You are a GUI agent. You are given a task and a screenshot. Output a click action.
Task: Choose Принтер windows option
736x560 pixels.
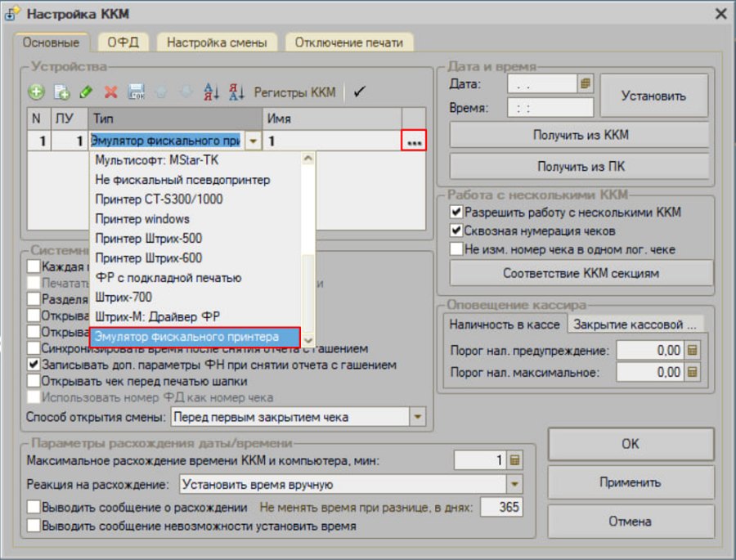tap(195, 219)
